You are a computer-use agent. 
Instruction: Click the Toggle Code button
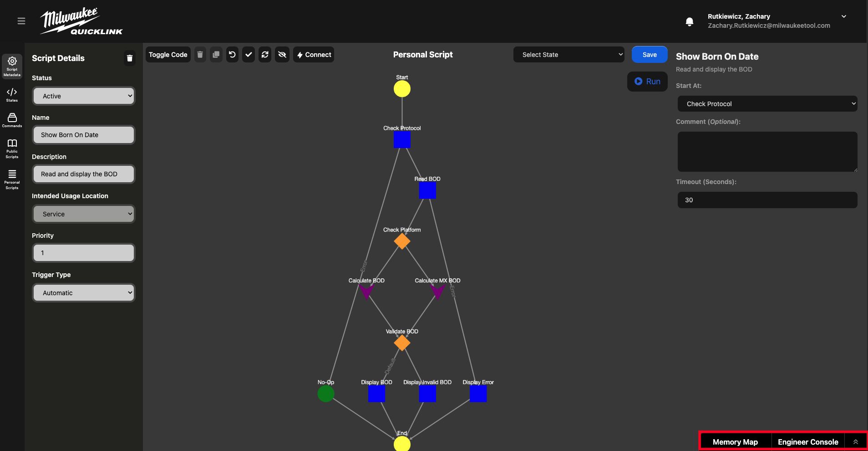tap(168, 55)
